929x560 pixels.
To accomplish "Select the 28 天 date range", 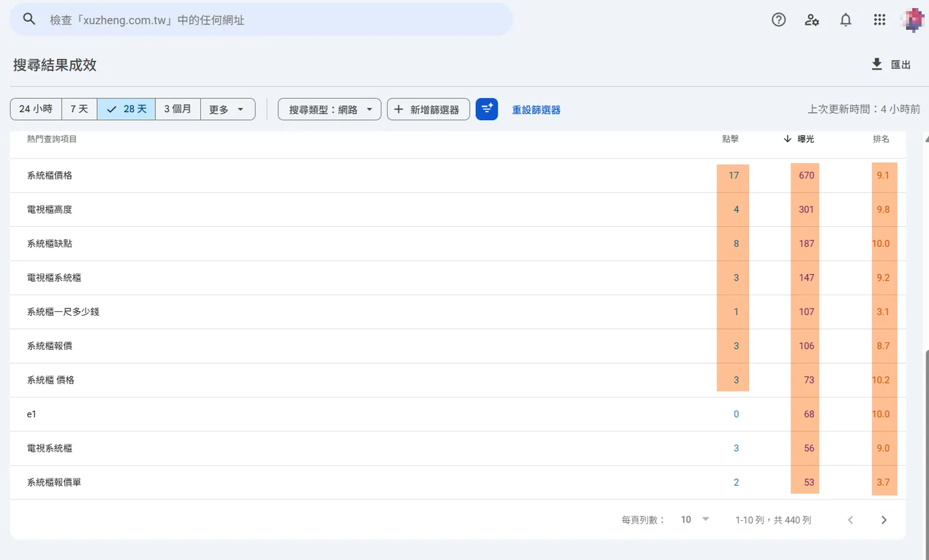I will point(126,109).
